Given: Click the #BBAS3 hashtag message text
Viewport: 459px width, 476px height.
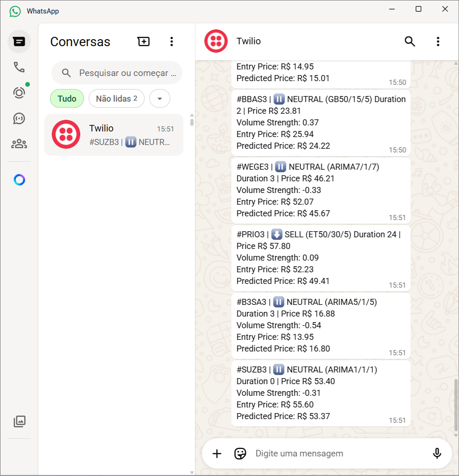Looking at the screenshot, I should tap(252, 99).
